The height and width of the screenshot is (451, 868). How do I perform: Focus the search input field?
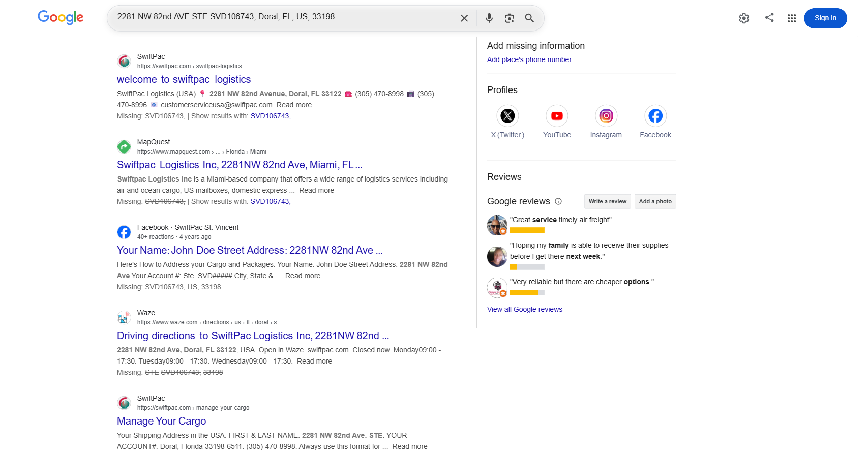[285, 17]
